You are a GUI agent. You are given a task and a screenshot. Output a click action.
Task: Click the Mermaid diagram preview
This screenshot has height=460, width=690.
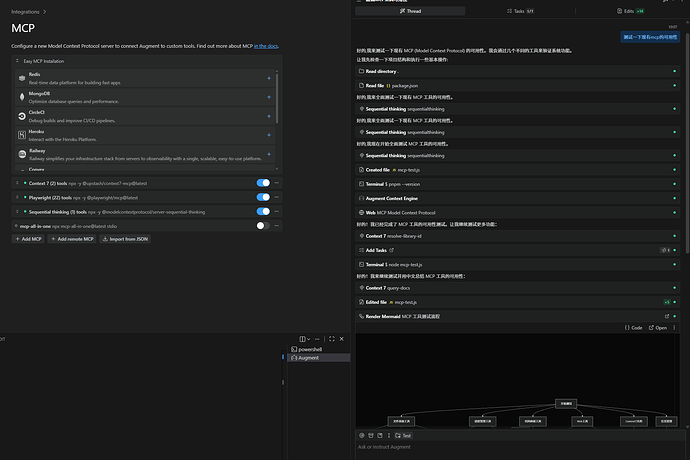coord(518,380)
